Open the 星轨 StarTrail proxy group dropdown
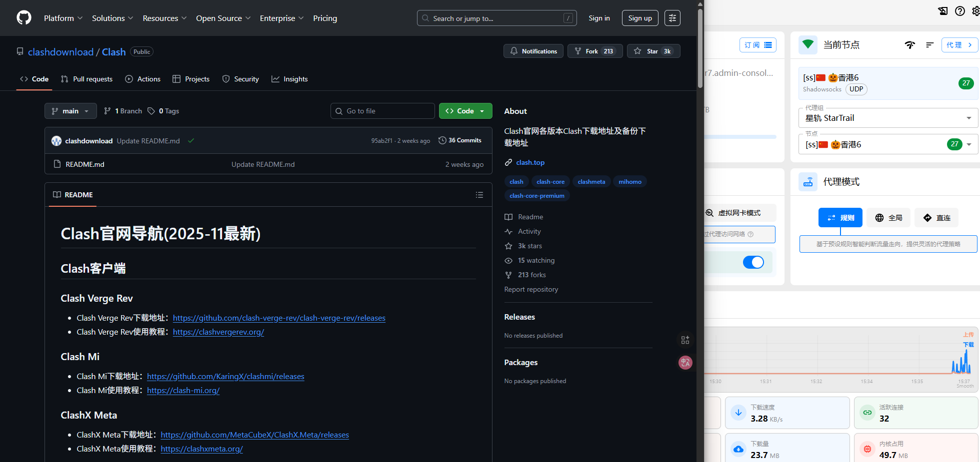This screenshot has height=462, width=980. [x=888, y=118]
